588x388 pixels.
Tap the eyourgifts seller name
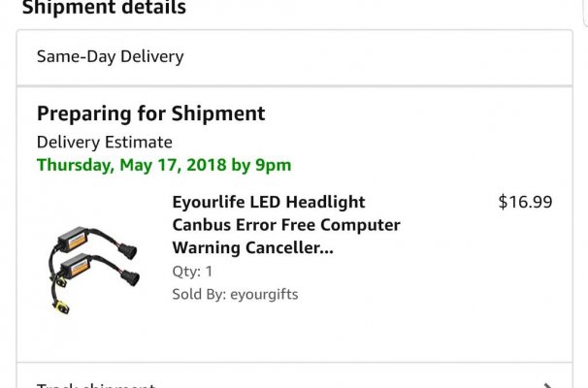(264, 294)
